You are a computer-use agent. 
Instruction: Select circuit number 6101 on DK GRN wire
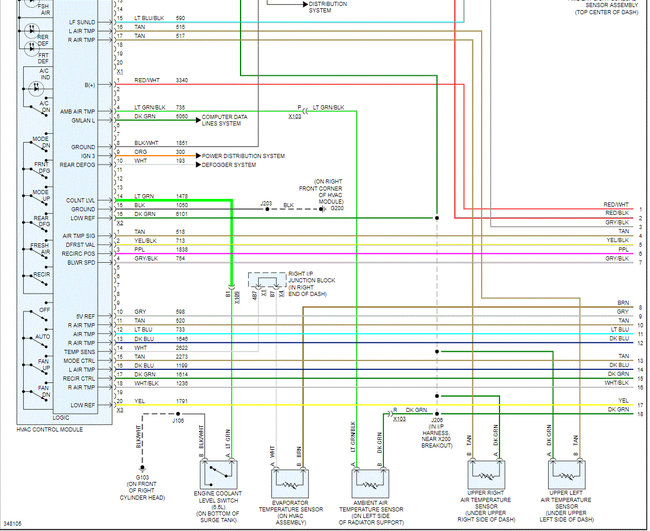[x=182, y=214]
